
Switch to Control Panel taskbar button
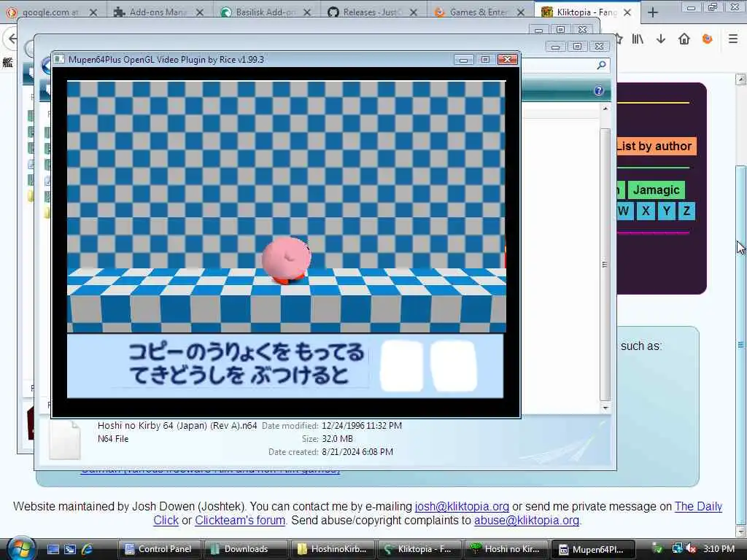pyautogui.click(x=160, y=549)
